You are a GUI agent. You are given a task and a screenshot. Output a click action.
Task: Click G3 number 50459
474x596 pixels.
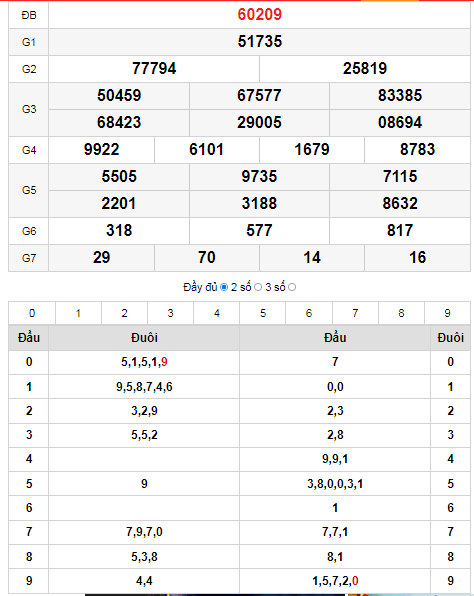coord(119,95)
